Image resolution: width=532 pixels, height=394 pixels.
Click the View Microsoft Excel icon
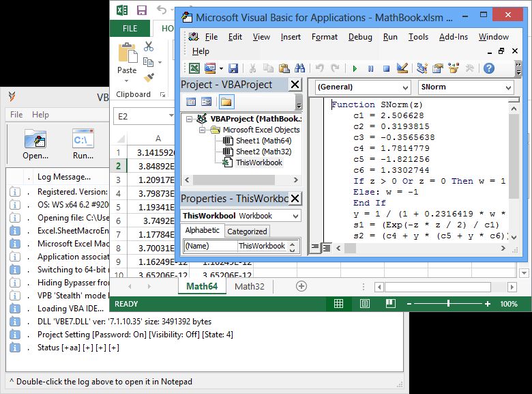[x=194, y=68]
